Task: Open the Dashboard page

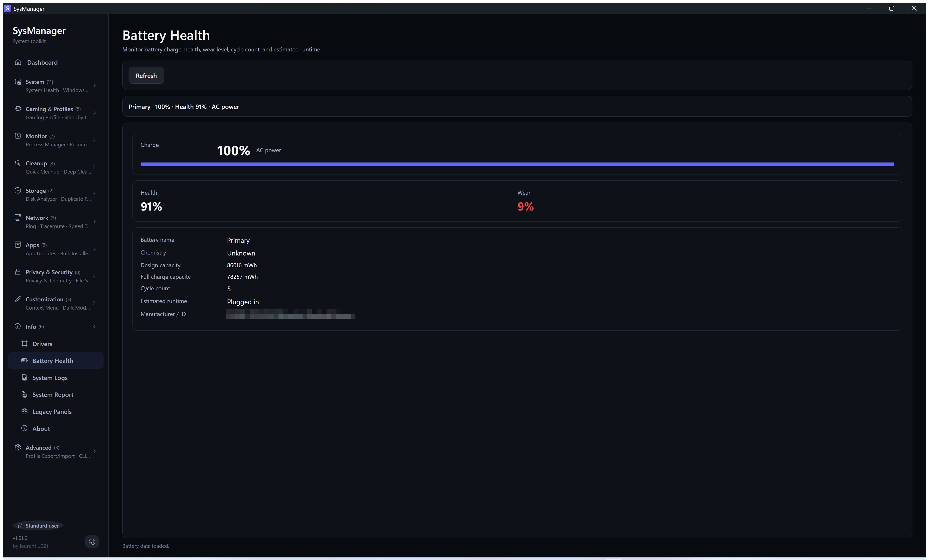Action: coord(56,62)
